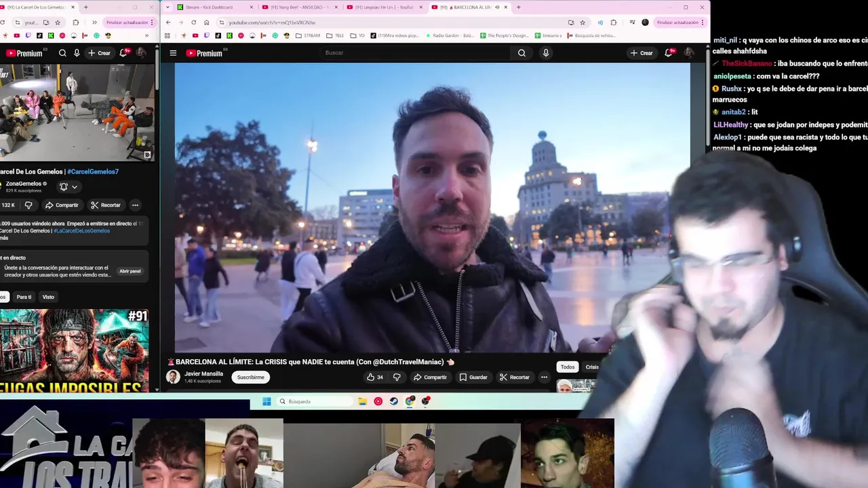Open YO bookmarks folder
868x488 pixels.
tap(357, 35)
